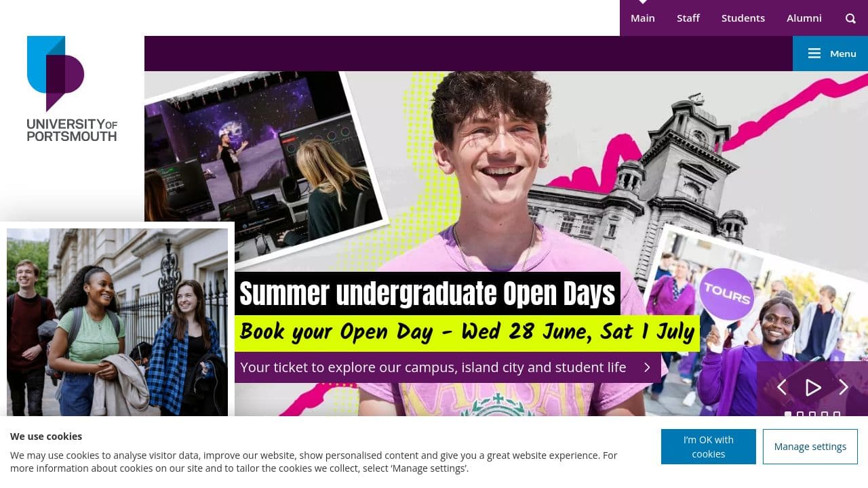Switch to the Staff audience tab

[688, 18]
